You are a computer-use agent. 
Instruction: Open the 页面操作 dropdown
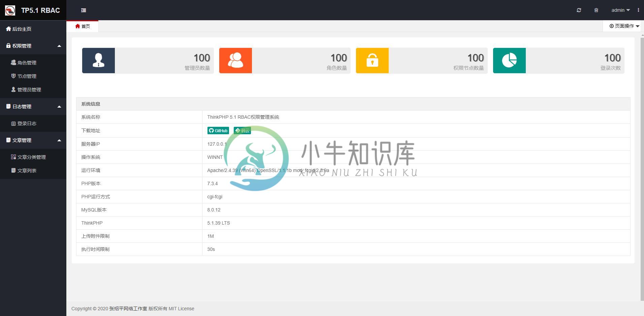click(x=624, y=26)
